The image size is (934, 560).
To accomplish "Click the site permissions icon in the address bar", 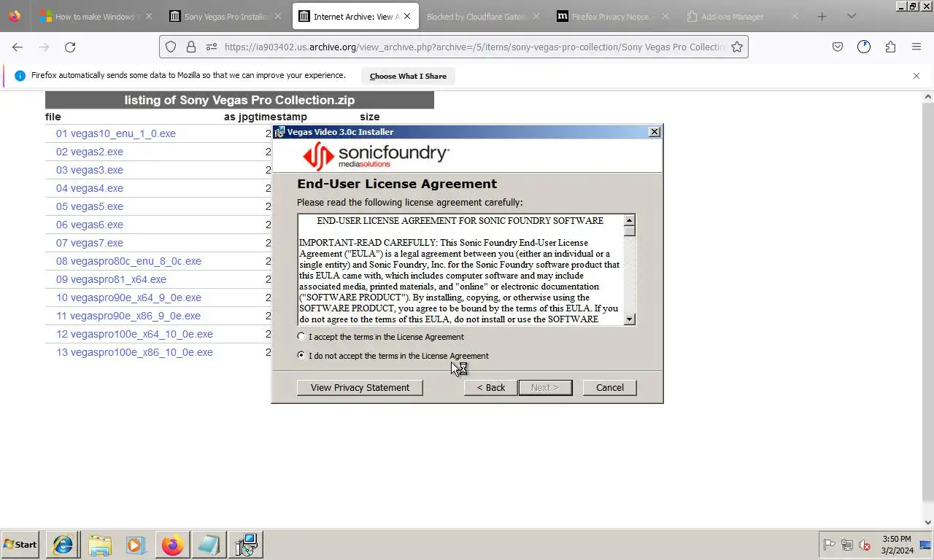I will pyautogui.click(x=212, y=47).
